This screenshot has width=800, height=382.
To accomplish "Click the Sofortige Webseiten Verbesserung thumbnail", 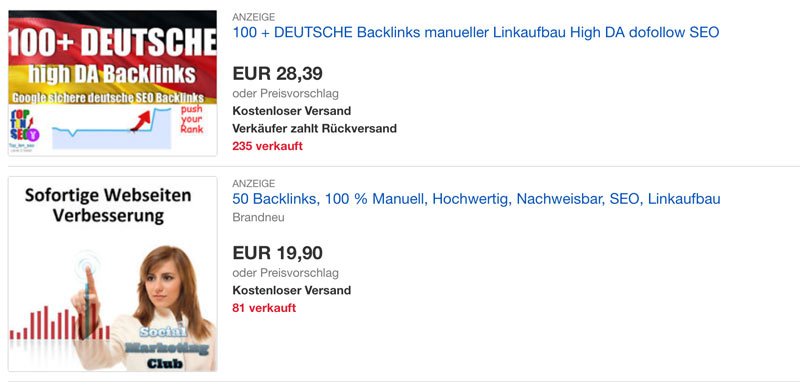I will pos(113,274).
